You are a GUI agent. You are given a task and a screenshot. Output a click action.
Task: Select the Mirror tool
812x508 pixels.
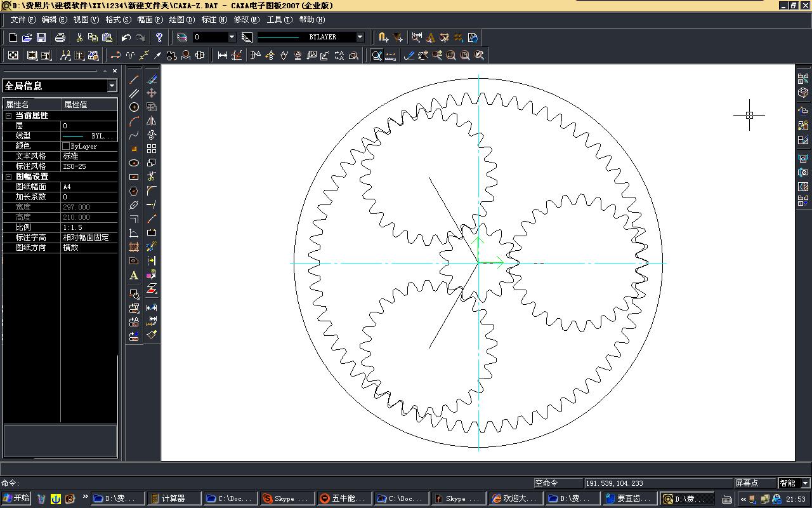[x=152, y=121]
